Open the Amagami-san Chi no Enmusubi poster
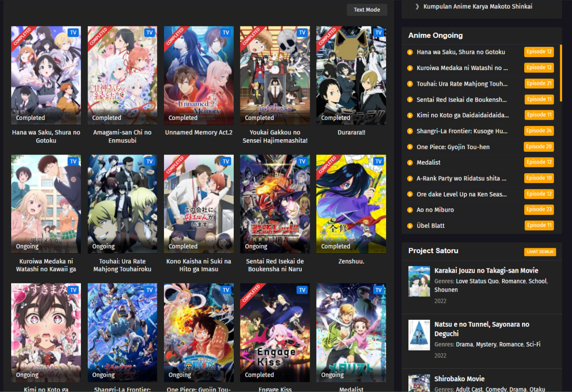The height and width of the screenshot is (392, 572). (x=122, y=75)
